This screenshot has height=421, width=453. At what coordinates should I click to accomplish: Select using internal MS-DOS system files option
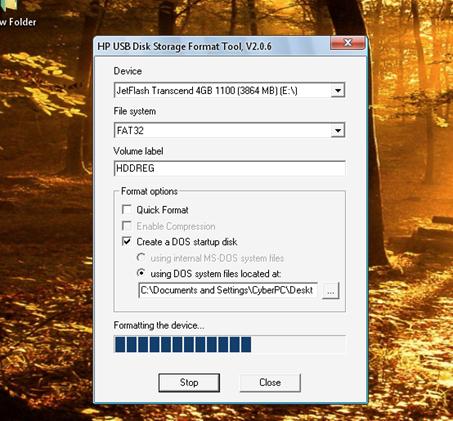point(141,258)
